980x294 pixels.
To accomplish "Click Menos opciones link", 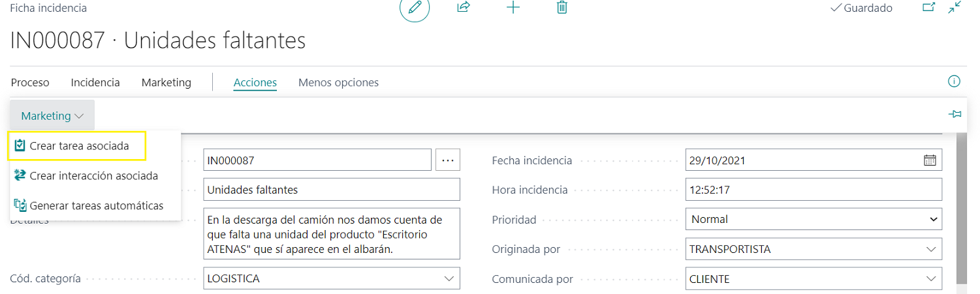I will coord(338,83).
